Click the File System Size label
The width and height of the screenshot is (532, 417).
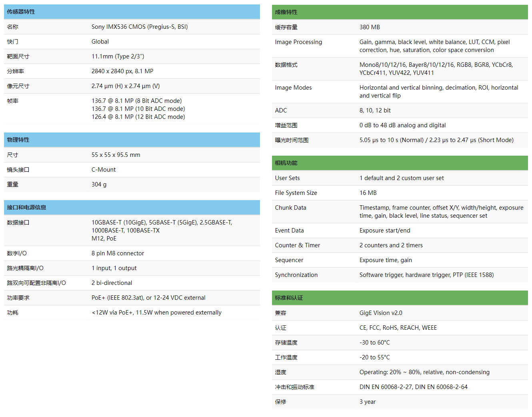296,193
